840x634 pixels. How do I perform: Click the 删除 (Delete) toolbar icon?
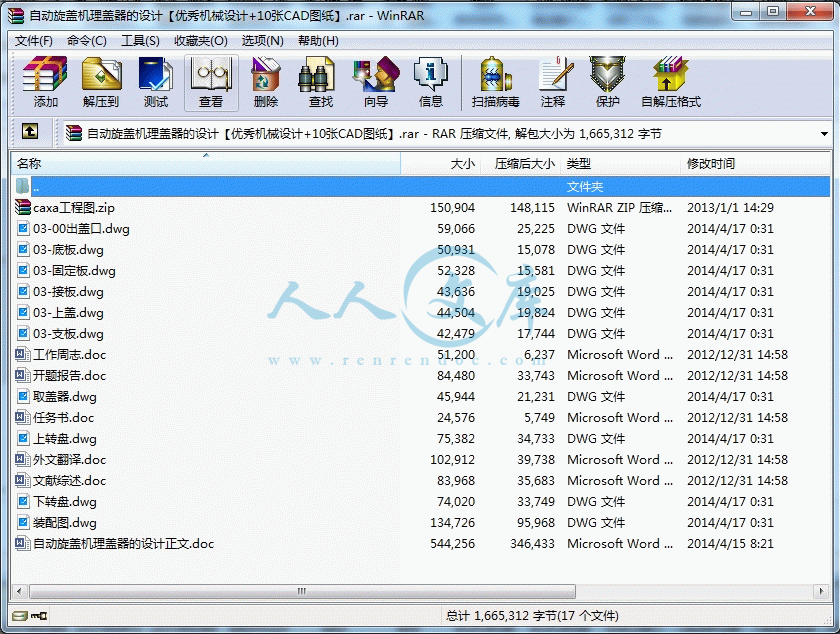[266, 82]
